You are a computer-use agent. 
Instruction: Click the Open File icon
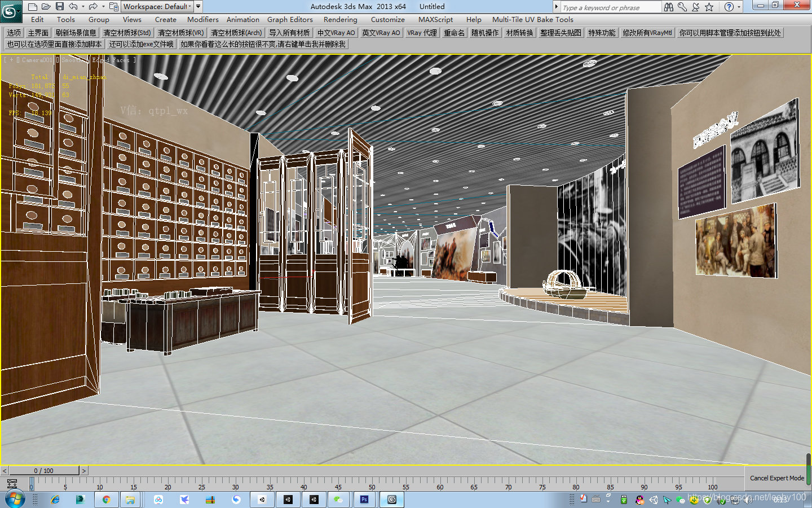[46, 6]
